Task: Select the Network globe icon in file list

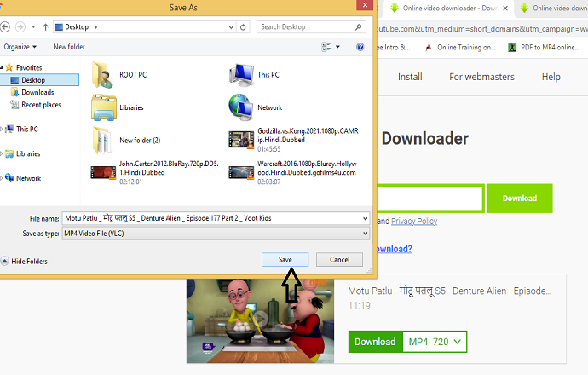Action: (x=241, y=107)
